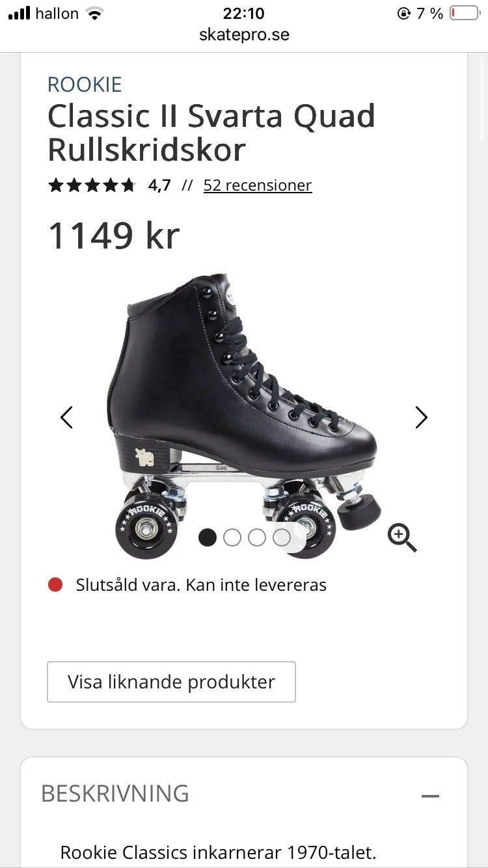Tap the Wi-Fi icon in status bar
Image resolution: width=488 pixels, height=868 pixels.
95,13
